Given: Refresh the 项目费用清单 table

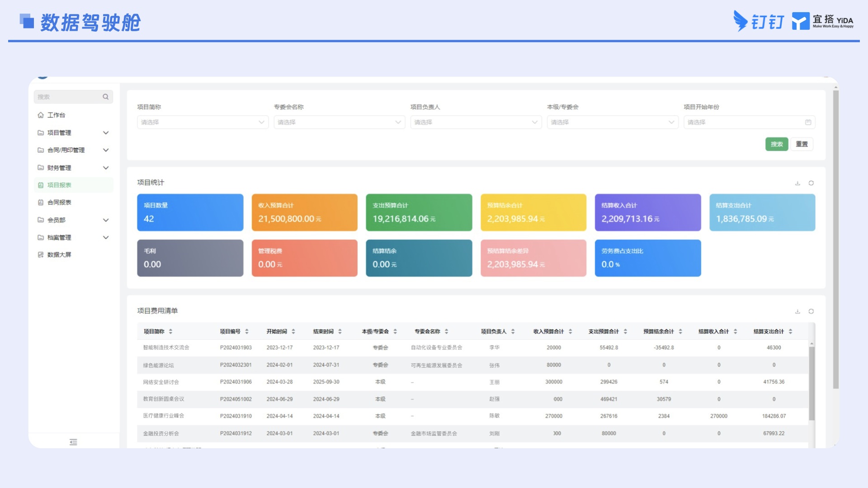Looking at the screenshot, I should pos(811,311).
